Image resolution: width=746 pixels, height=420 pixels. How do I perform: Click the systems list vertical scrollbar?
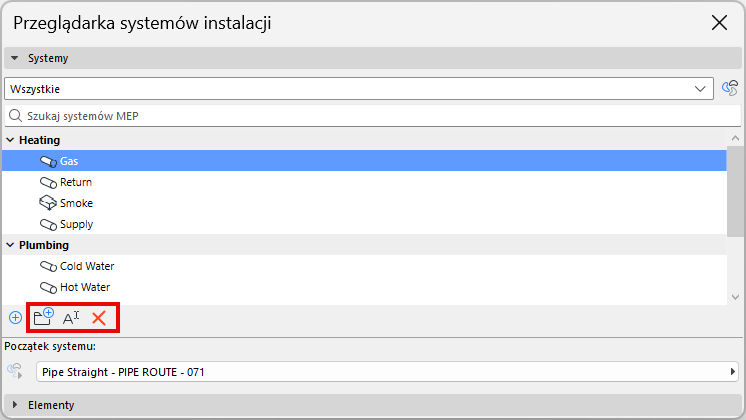click(x=735, y=190)
